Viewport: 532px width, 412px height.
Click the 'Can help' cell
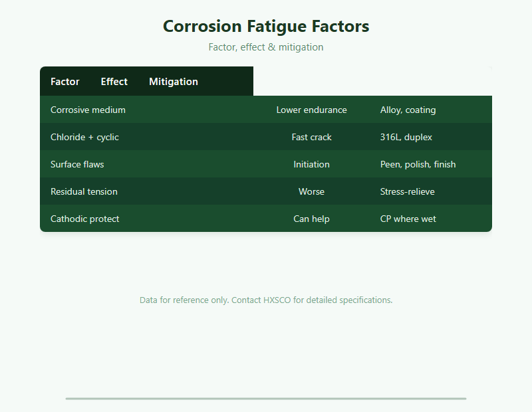tap(311, 219)
